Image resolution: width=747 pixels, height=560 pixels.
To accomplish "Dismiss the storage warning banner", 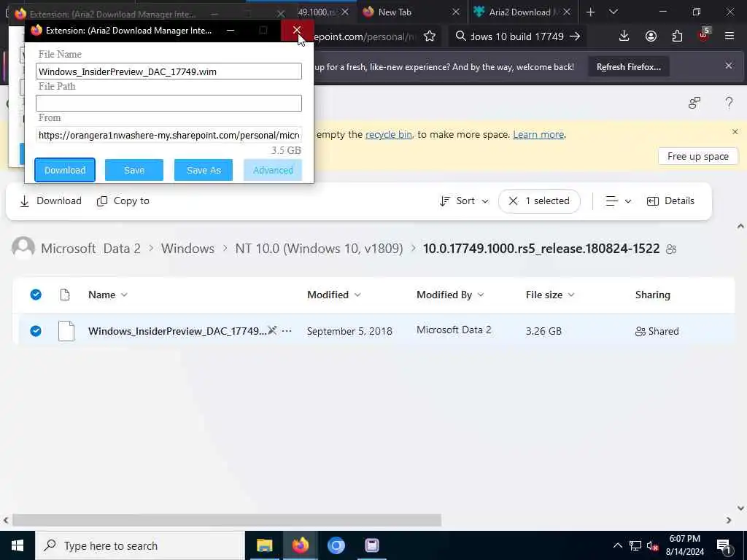I will coord(735,131).
